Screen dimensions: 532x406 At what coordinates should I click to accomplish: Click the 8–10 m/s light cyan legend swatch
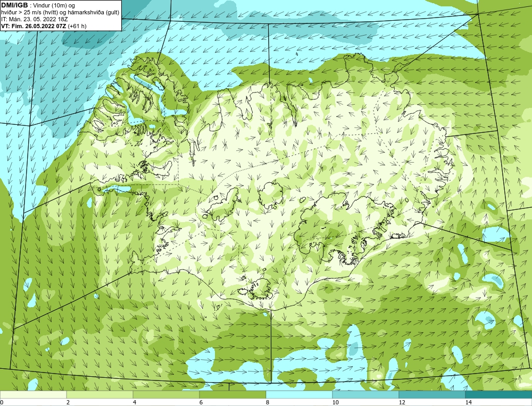pyautogui.click(x=299, y=394)
